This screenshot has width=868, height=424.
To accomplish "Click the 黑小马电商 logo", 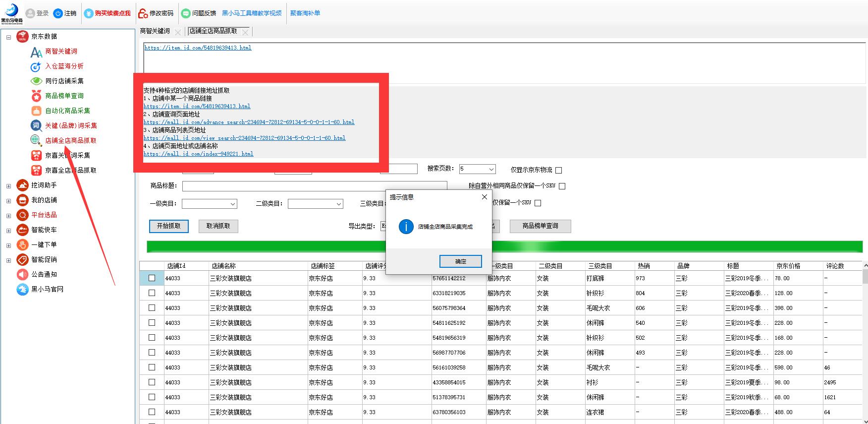I will pos(11,13).
